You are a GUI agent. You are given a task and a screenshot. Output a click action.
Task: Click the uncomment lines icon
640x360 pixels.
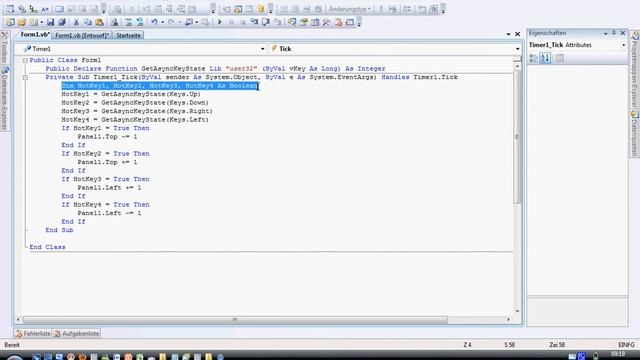(x=140, y=22)
